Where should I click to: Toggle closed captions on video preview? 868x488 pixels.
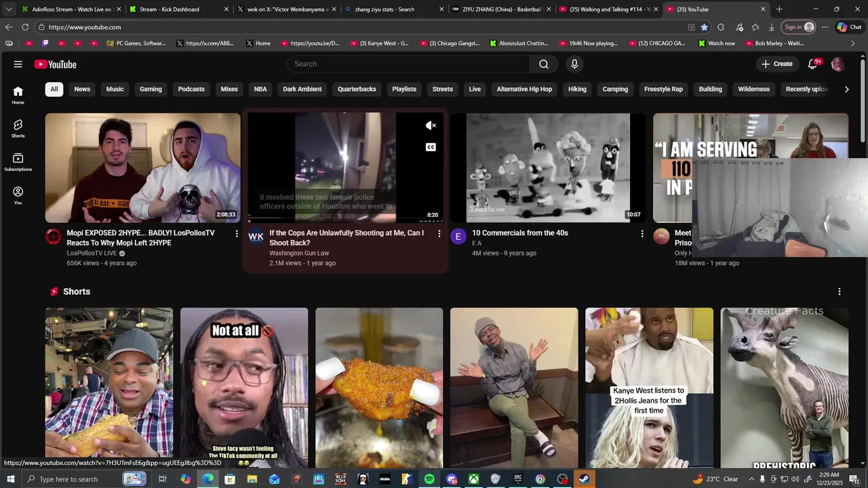point(431,147)
